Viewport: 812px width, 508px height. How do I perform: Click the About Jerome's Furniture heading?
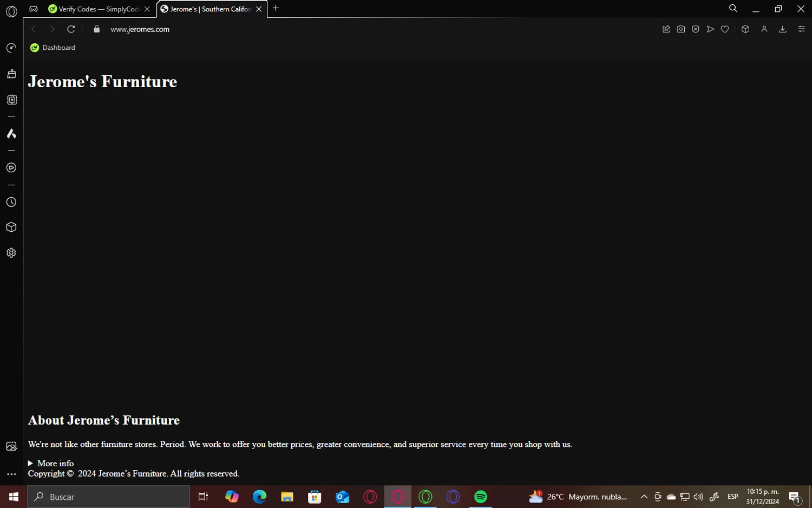(x=104, y=420)
